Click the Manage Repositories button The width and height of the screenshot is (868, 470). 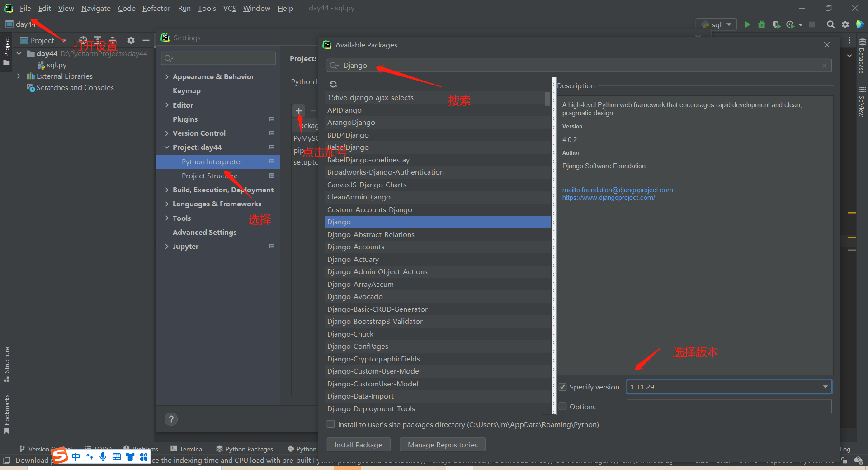click(x=443, y=445)
